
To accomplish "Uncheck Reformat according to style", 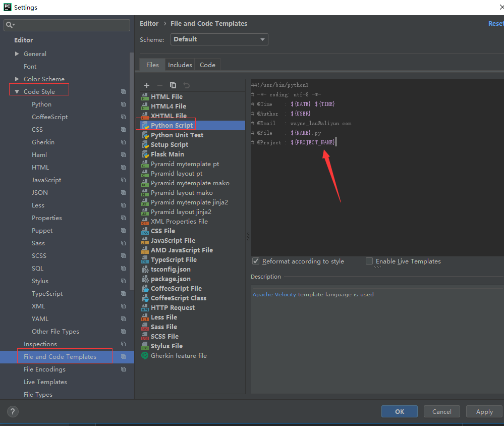I will click(x=256, y=261).
